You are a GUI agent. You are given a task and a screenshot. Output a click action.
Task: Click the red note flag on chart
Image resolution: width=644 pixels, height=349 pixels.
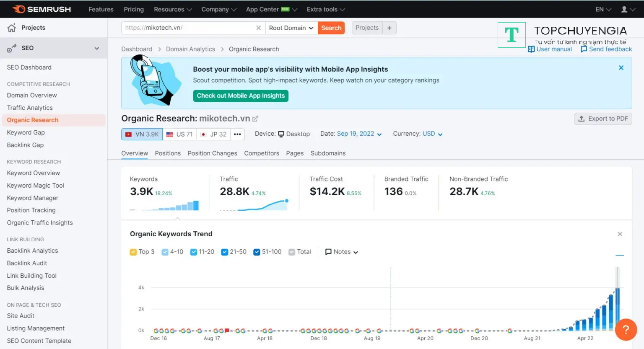pos(227,331)
